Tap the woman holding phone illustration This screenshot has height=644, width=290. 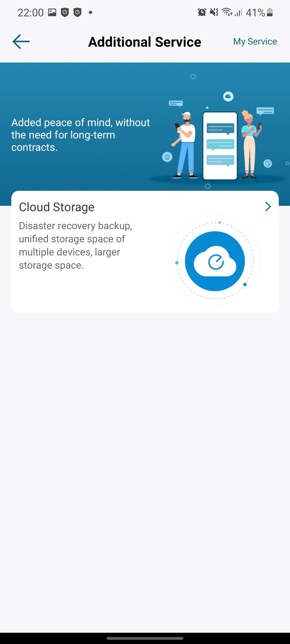[250, 144]
